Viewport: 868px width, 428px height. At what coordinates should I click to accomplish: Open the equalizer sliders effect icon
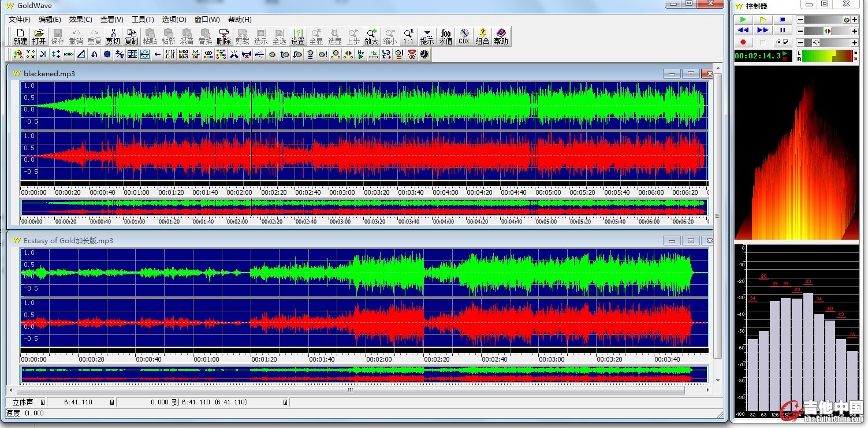(170, 54)
